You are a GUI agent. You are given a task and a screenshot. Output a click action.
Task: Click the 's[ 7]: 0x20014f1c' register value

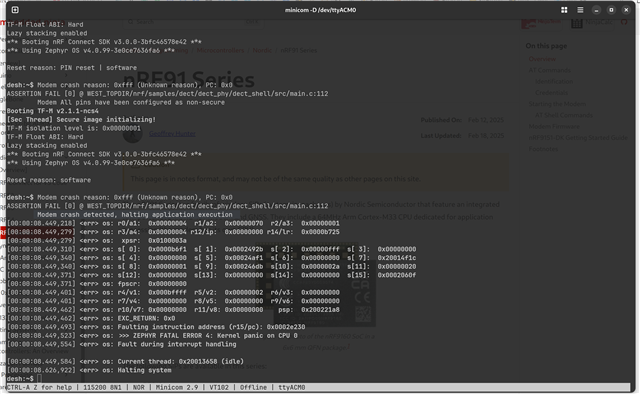coord(382,258)
